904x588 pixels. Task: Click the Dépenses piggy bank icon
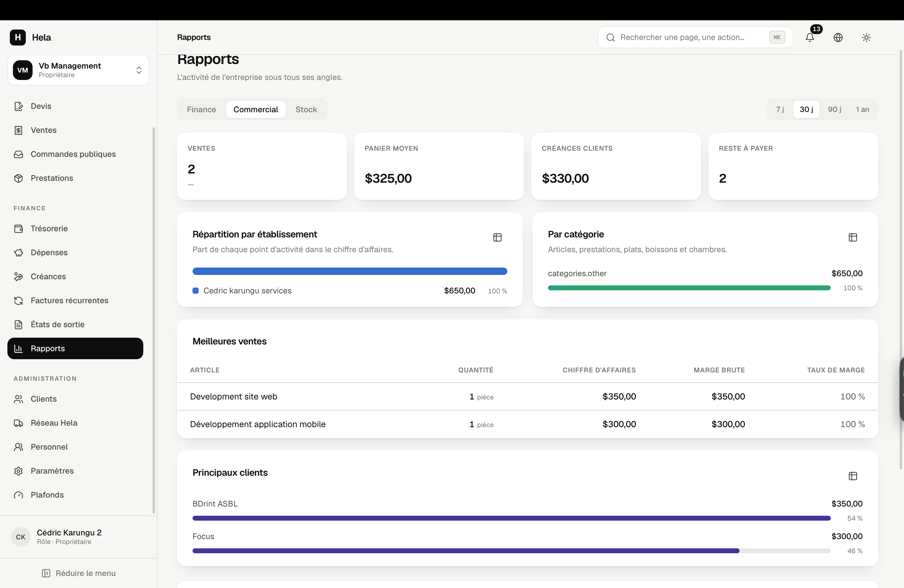pyautogui.click(x=19, y=252)
